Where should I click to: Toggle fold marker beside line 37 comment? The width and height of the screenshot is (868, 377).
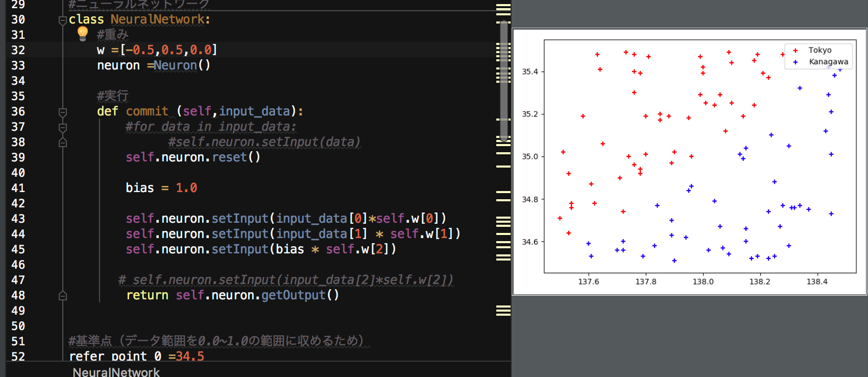[63, 127]
